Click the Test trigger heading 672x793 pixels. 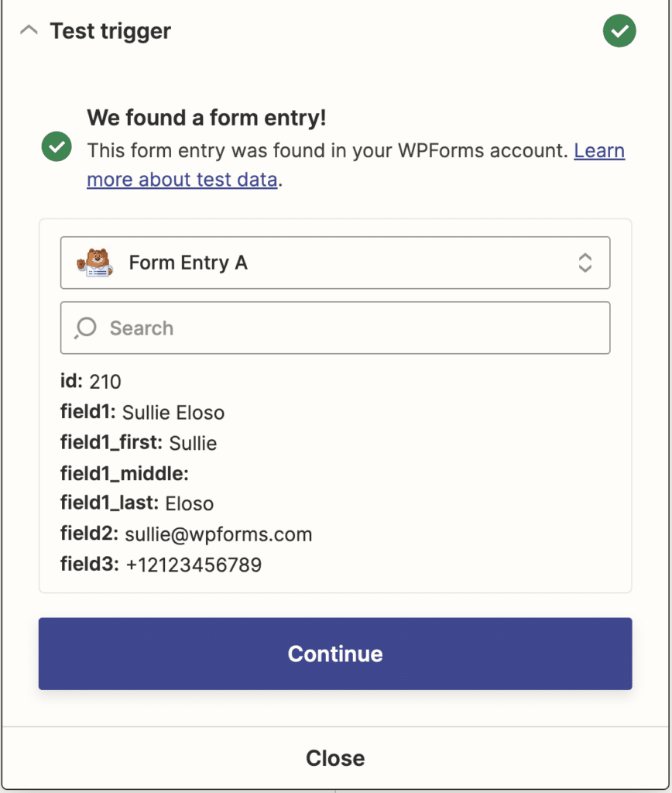pyautogui.click(x=109, y=31)
